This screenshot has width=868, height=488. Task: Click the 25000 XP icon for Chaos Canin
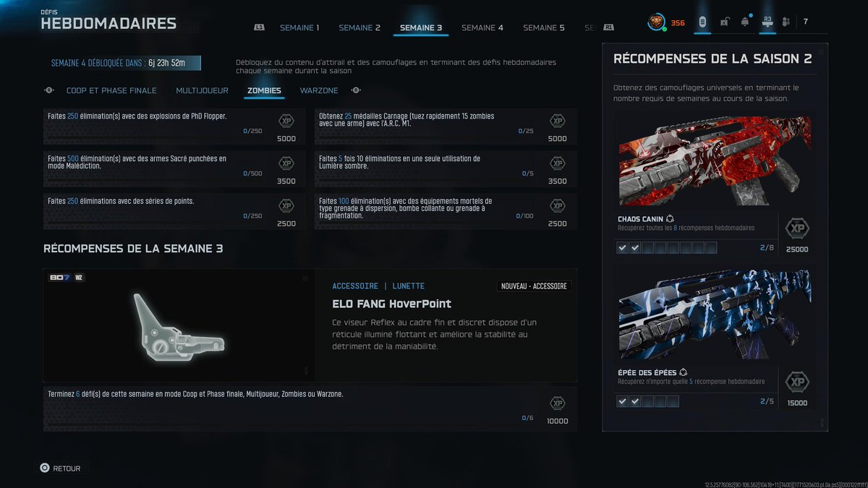[x=797, y=229]
